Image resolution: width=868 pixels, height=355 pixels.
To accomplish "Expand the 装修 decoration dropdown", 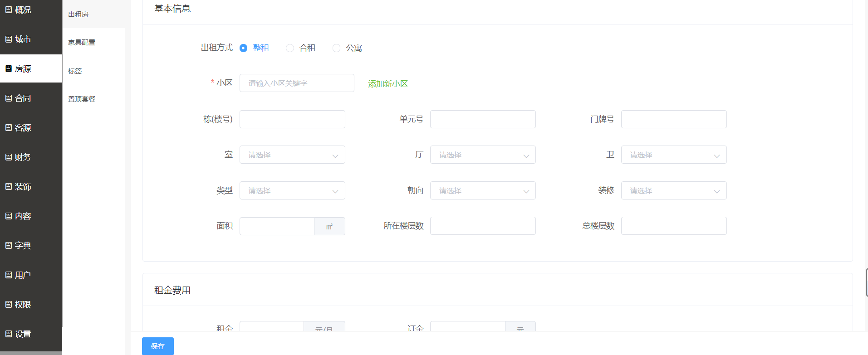I will pyautogui.click(x=674, y=190).
